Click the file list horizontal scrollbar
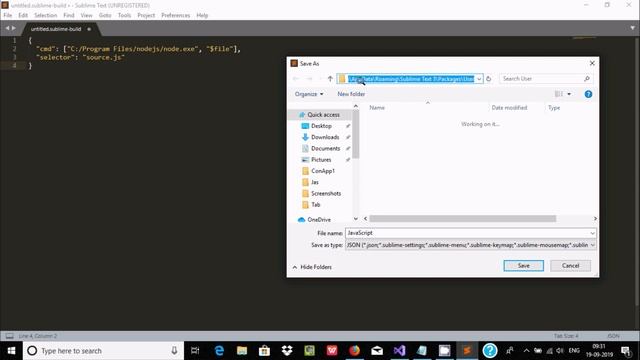This screenshot has width=640, height=360. [462, 219]
